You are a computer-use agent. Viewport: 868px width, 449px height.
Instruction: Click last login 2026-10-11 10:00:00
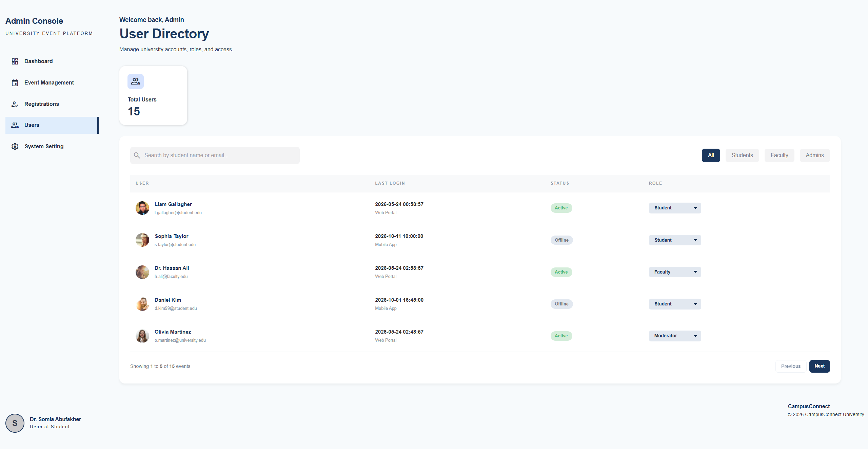click(399, 236)
